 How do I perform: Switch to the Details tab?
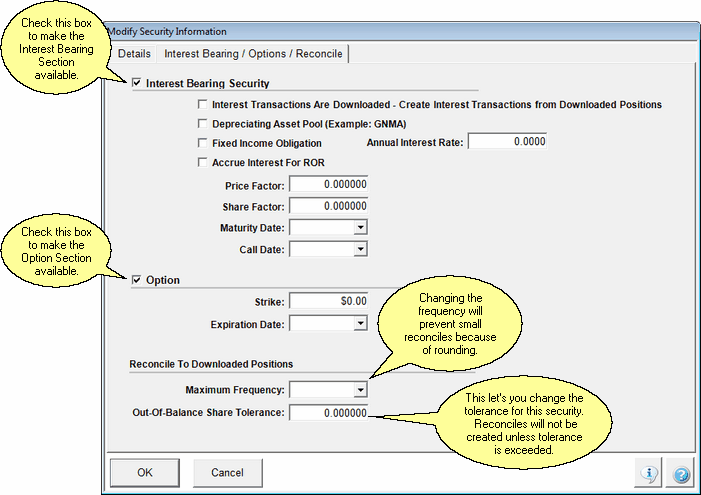(x=134, y=53)
